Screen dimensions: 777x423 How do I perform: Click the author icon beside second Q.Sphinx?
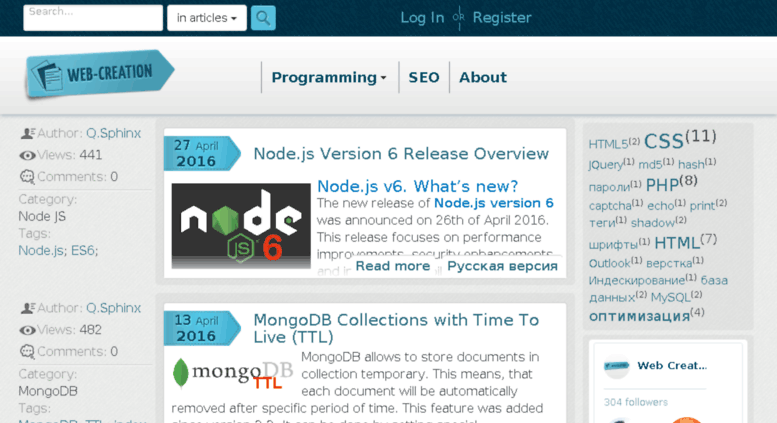point(27,308)
